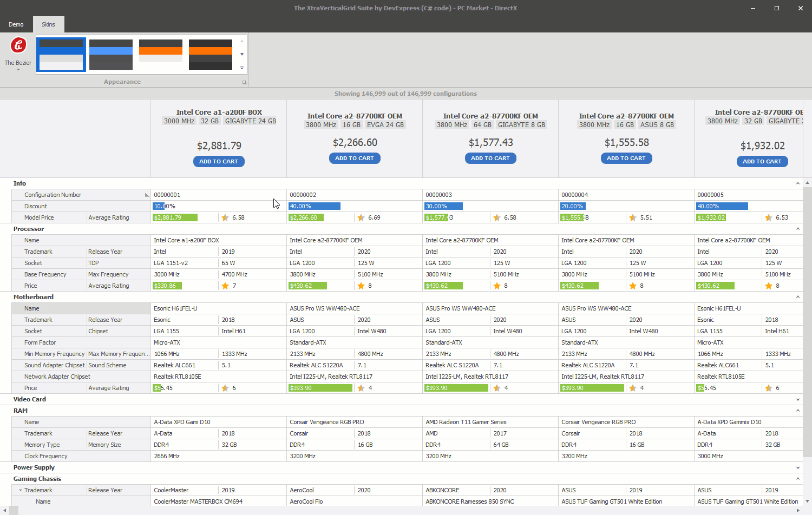Viewport: 812px width, 515px height.
Task: Click the star in the Processor Average Rating row
Action: tap(225, 285)
